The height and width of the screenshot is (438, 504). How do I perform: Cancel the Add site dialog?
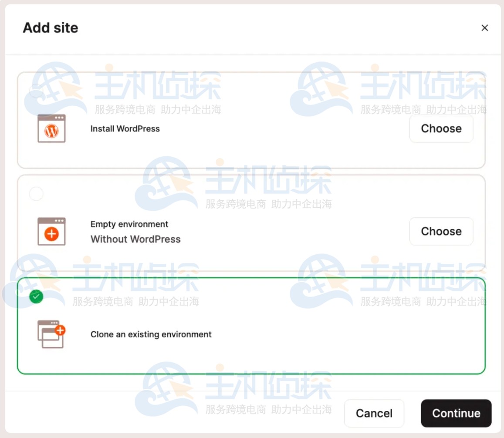(374, 413)
